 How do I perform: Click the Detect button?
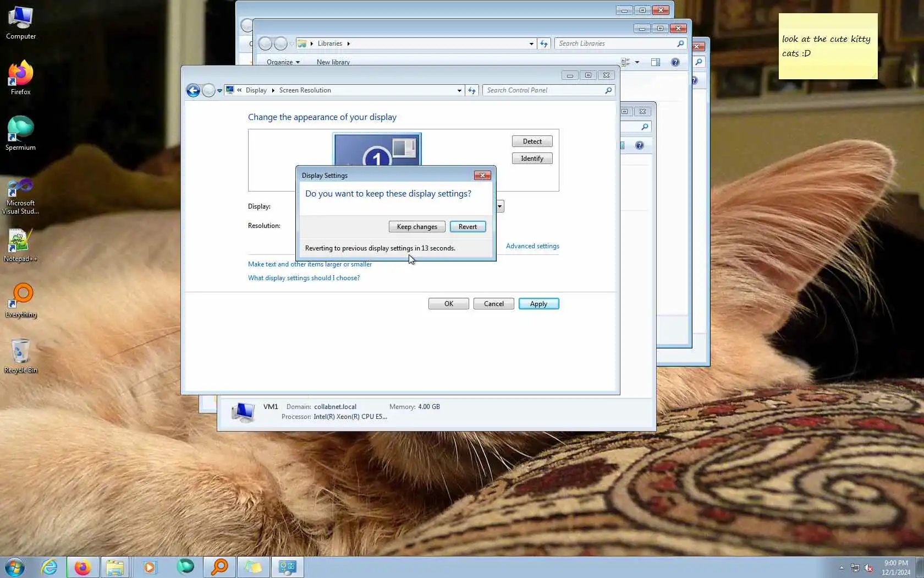[532, 141]
